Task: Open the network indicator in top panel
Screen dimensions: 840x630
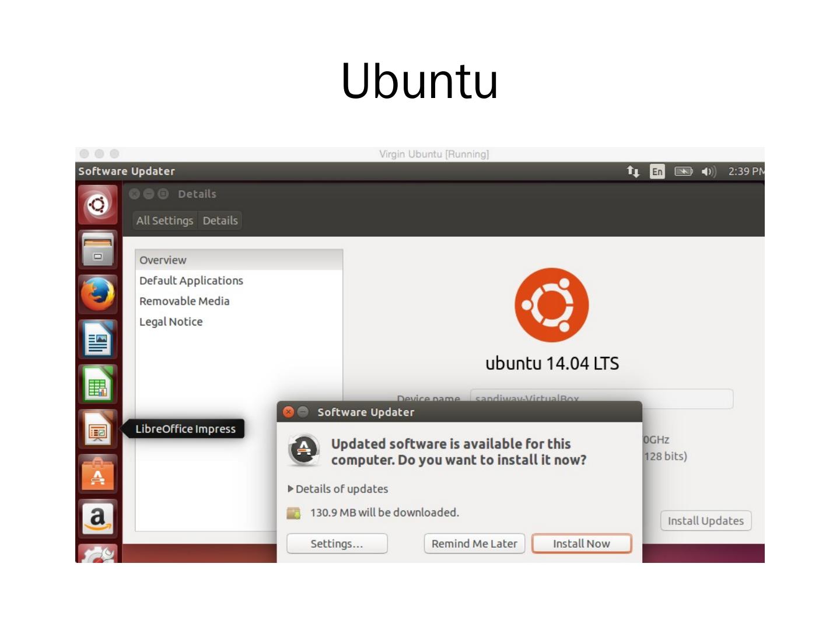Action: pos(633,171)
